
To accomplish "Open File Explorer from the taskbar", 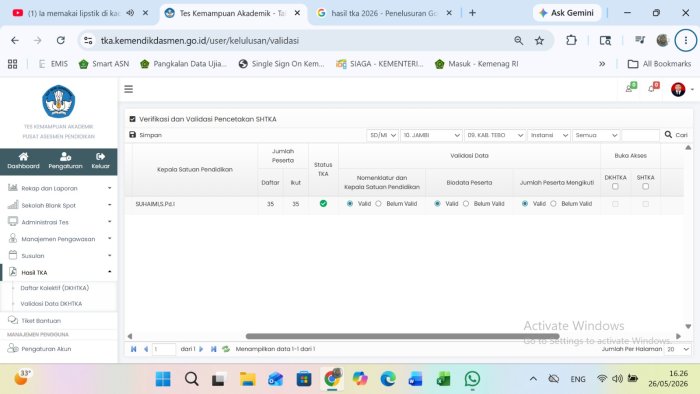I will click(247, 379).
